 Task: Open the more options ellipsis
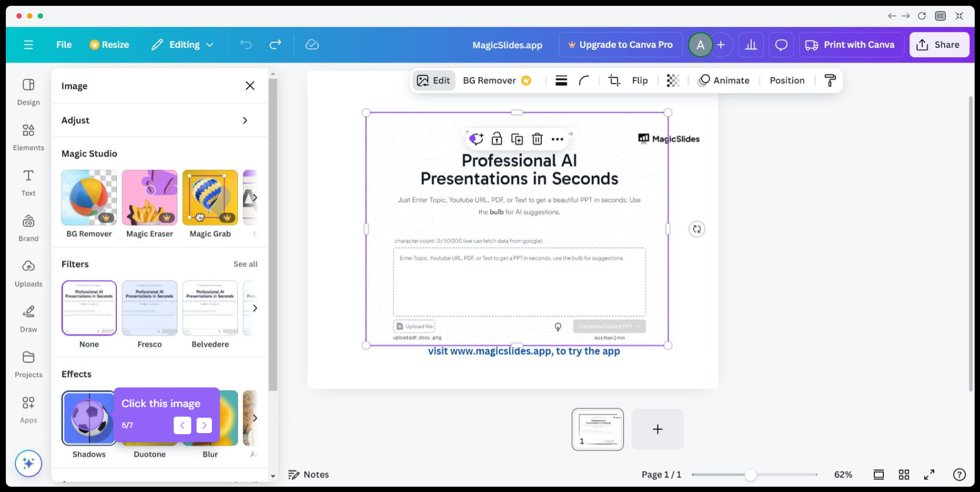click(x=557, y=139)
